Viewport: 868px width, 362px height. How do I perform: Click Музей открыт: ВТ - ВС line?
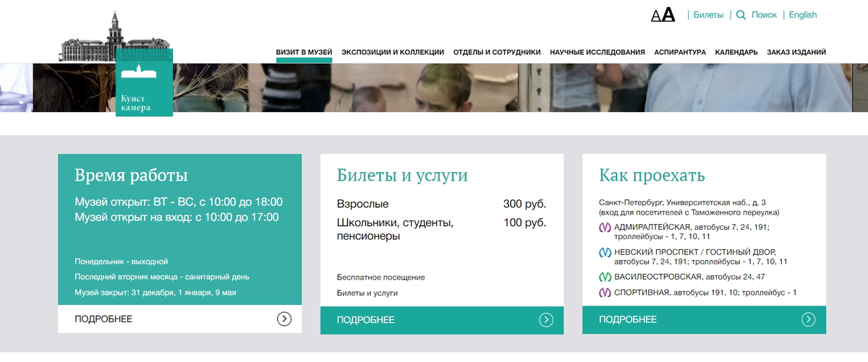point(179,202)
